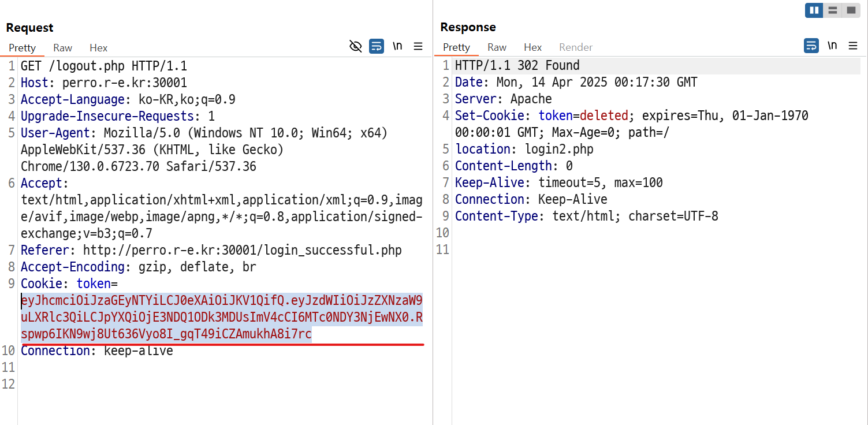Screen dimensions: 868x425
Task: Click the response Connection: Keep-Alive line
Action: pyautogui.click(x=531, y=200)
